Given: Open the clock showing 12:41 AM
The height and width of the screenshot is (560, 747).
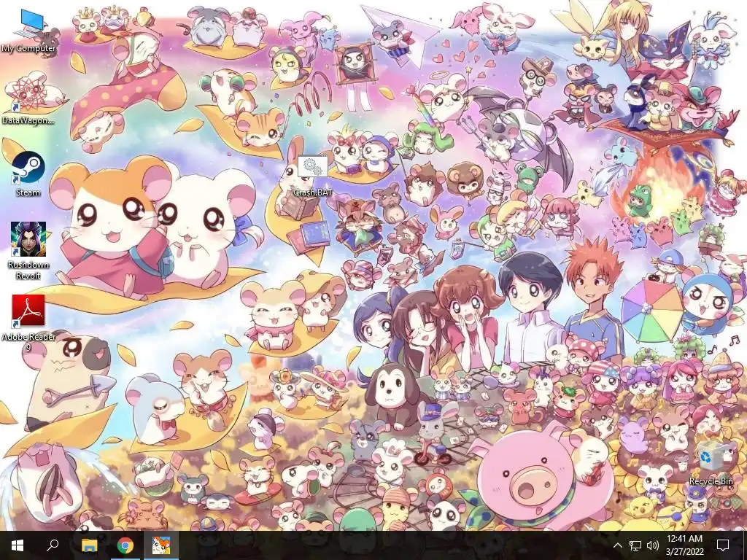Looking at the screenshot, I should pyautogui.click(x=684, y=545).
